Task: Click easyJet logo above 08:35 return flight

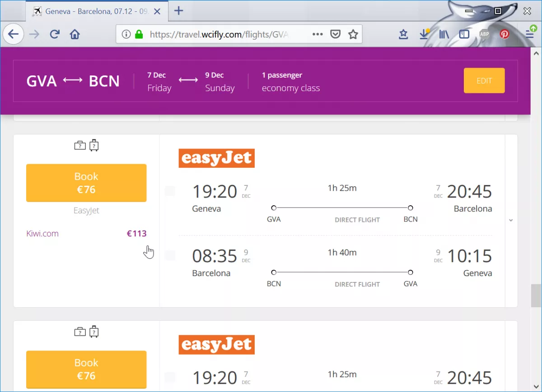Action: [x=217, y=158]
